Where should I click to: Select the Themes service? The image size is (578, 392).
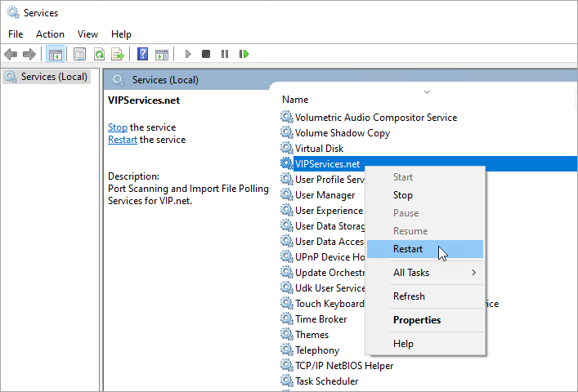pos(311,334)
